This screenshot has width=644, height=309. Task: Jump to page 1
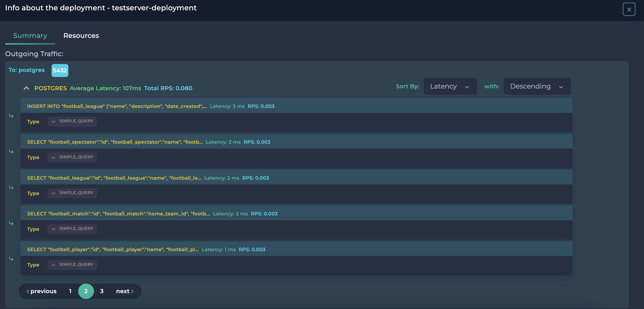pyautogui.click(x=70, y=291)
